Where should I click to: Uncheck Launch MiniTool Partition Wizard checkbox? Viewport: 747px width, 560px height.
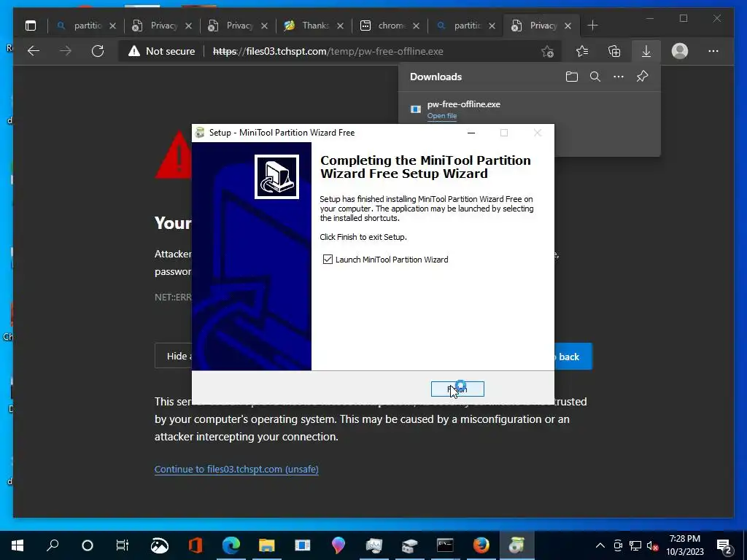(328, 260)
